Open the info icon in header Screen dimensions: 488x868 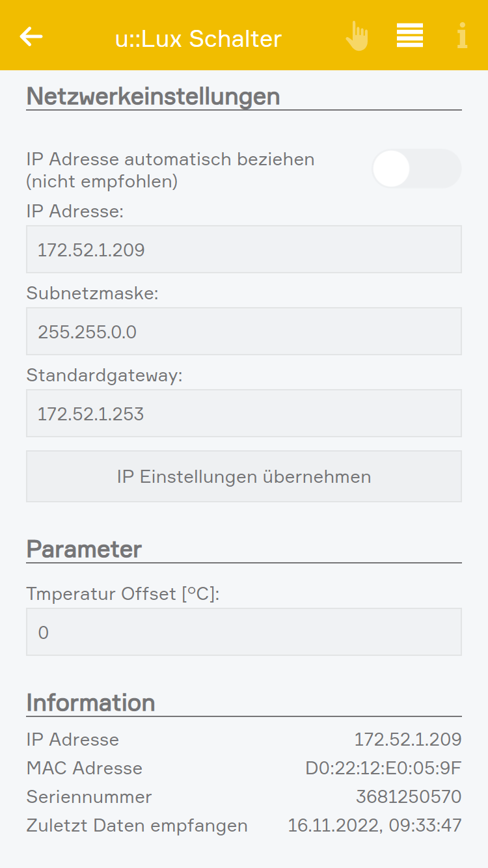(x=462, y=36)
